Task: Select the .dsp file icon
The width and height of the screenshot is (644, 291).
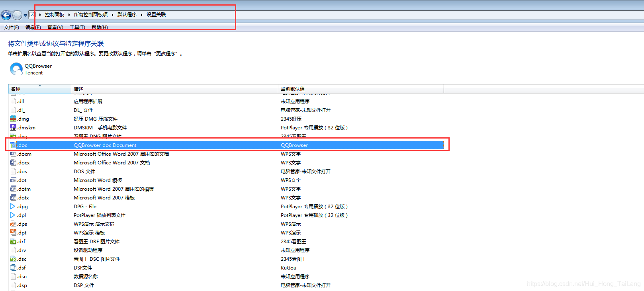Action: click(x=13, y=285)
